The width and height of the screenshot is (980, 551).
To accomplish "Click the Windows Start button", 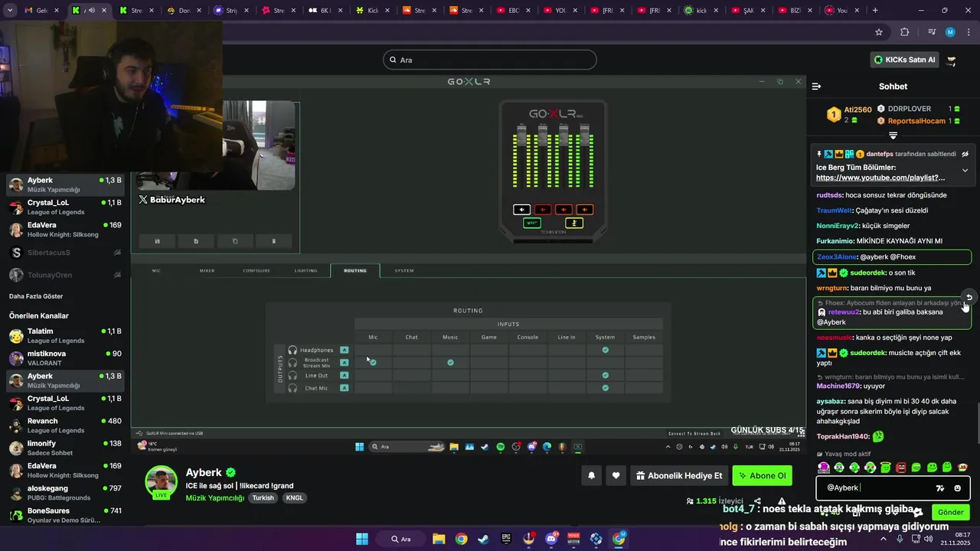I will 362,539.
